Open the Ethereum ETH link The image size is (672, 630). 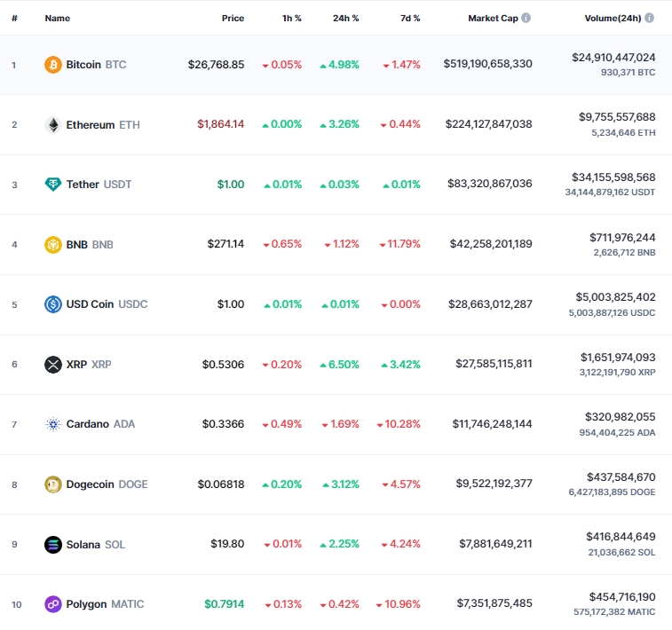pos(103,125)
